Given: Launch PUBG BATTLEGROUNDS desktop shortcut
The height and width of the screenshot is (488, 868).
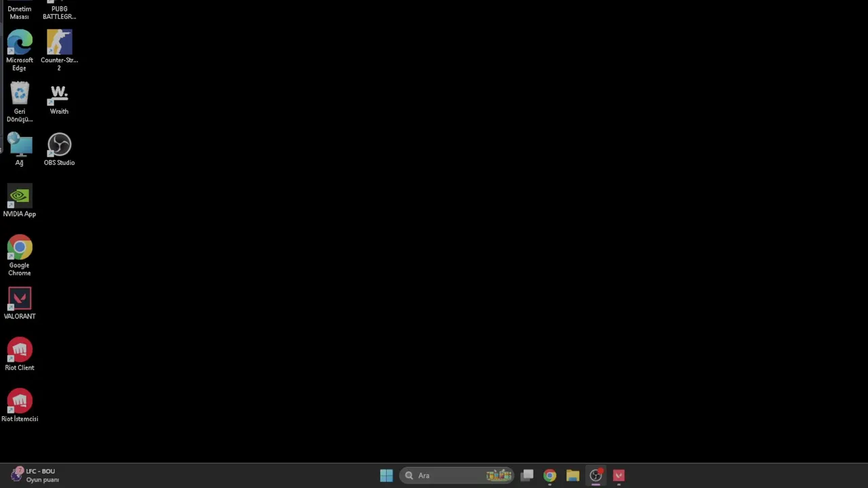Looking at the screenshot, I should point(59,10).
